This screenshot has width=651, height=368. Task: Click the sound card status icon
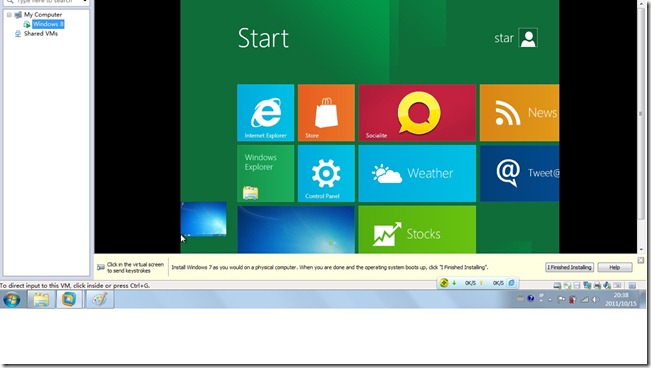[x=607, y=285]
